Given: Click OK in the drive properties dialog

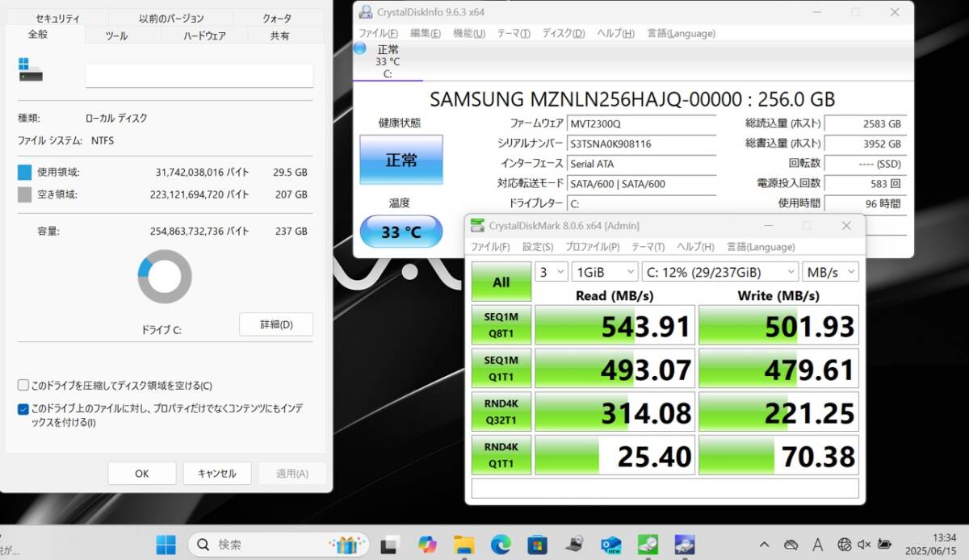Looking at the screenshot, I should (x=142, y=474).
